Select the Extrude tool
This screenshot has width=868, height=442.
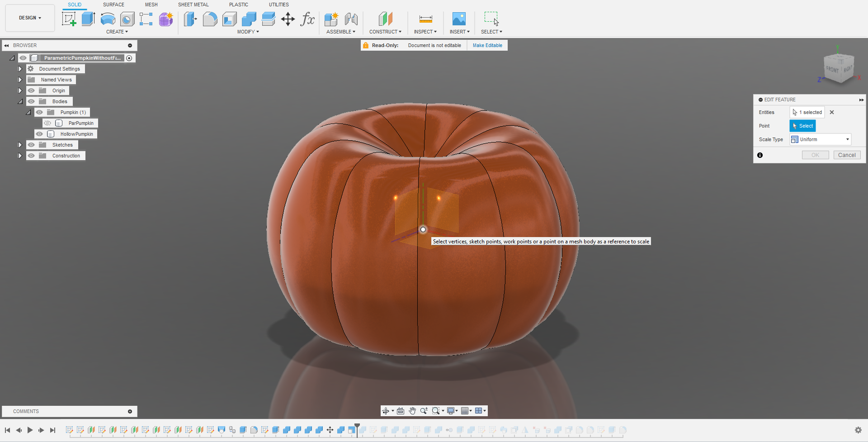(88, 19)
